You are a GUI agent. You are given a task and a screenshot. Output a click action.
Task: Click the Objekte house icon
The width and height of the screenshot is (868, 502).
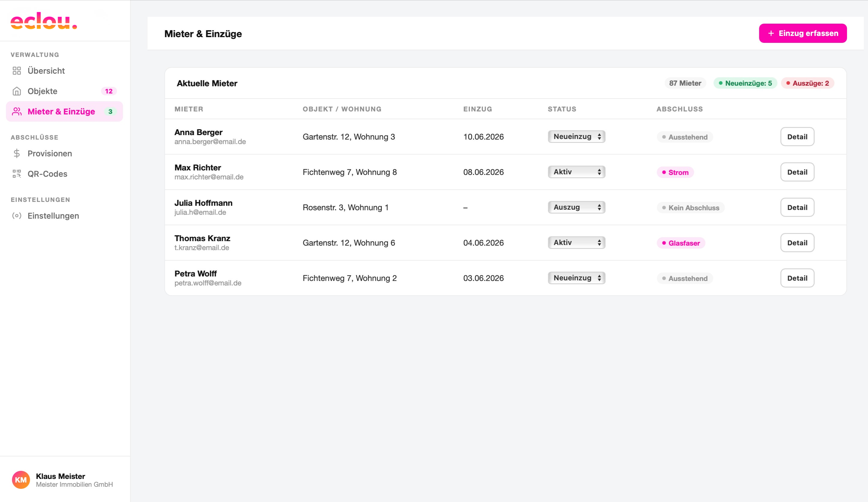pyautogui.click(x=16, y=91)
